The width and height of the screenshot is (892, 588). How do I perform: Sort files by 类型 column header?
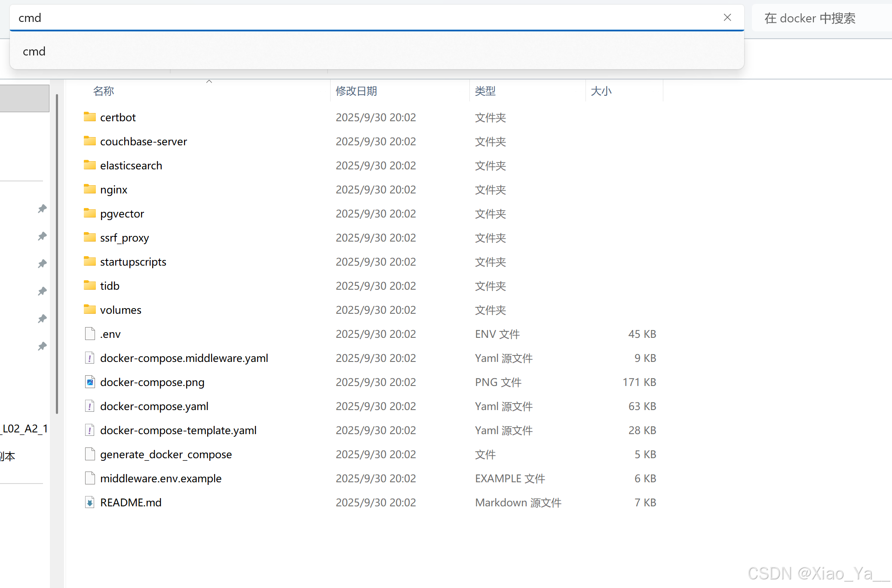485,91
